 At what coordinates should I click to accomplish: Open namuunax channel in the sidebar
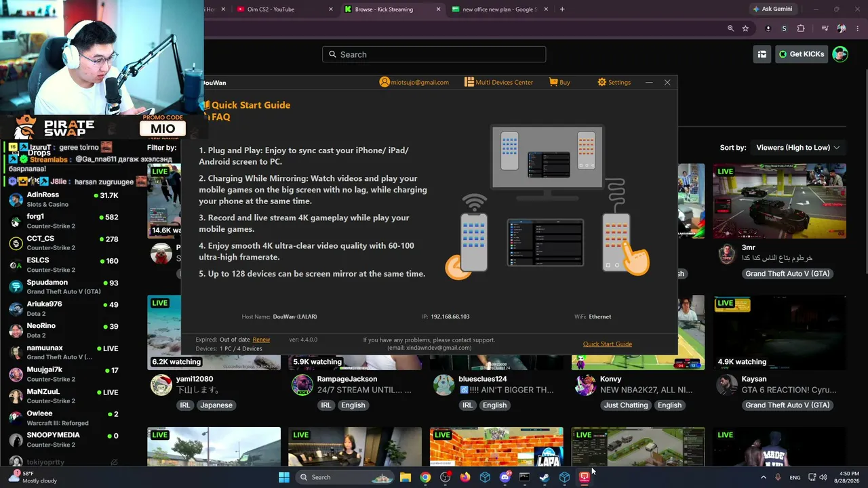coord(64,352)
